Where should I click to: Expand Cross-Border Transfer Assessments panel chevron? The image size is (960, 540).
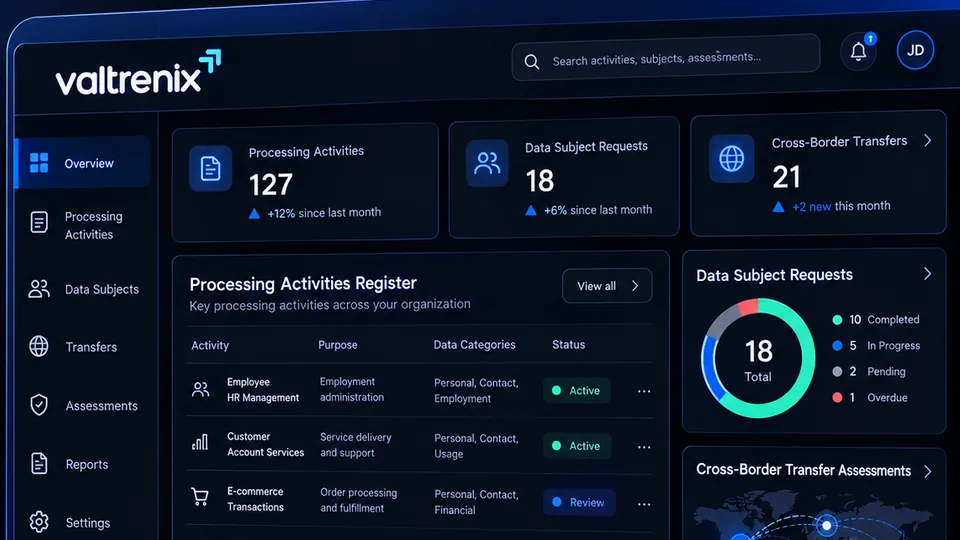coord(928,471)
